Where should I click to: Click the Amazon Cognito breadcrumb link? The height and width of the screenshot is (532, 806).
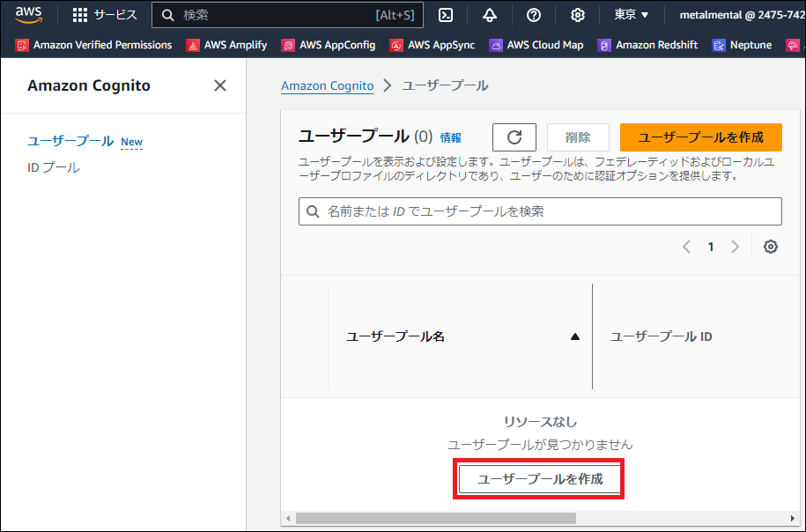(x=327, y=85)
